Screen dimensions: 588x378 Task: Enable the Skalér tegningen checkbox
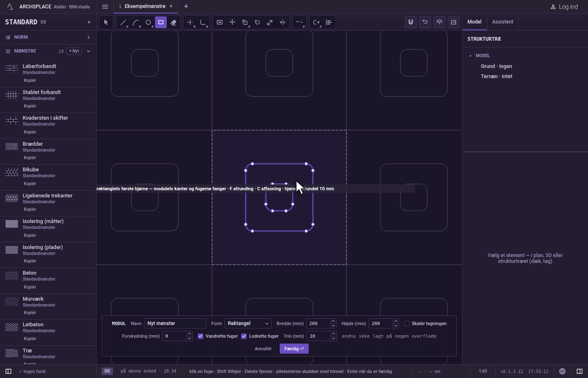pos(407,323)
